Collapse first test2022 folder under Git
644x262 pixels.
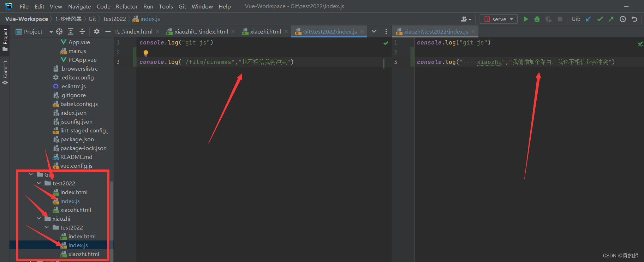point(39,183)
